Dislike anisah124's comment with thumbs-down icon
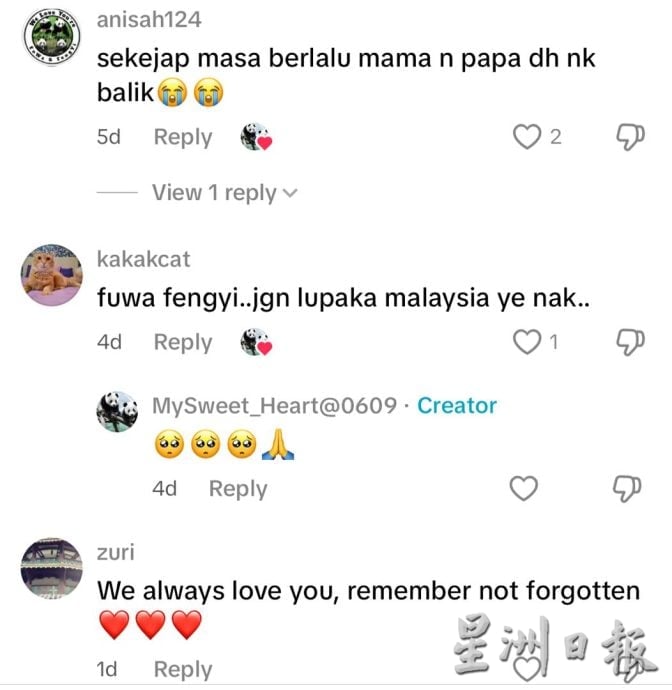This screenshot has height=690, width=672. tap(630, 137)
